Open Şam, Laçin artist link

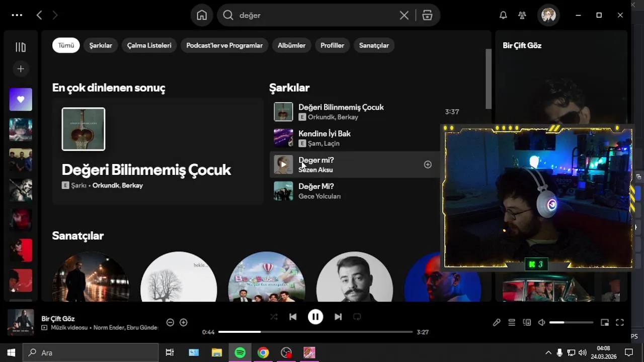point(324,143)
